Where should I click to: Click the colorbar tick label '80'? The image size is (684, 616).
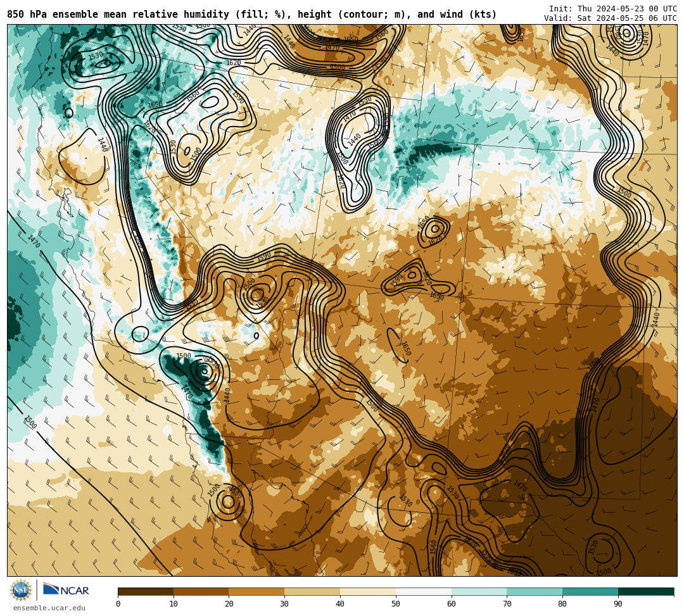click(x=562, y=604)
